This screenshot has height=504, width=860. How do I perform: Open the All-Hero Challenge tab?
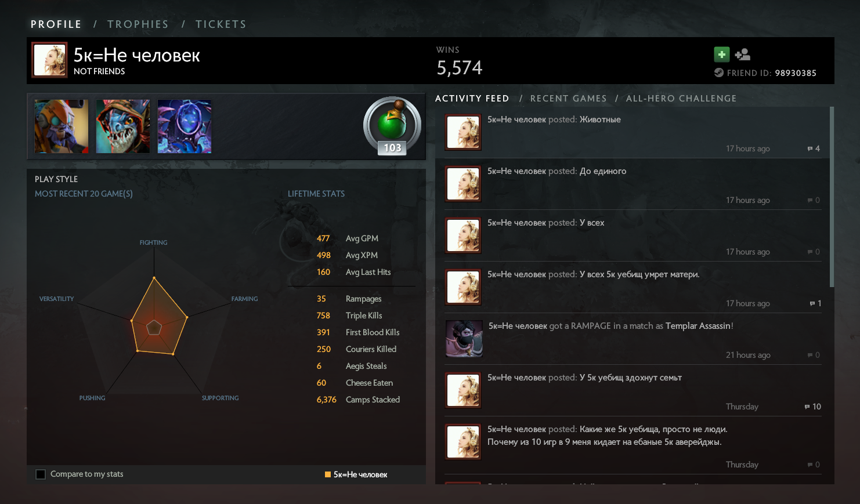click(681, 99)
